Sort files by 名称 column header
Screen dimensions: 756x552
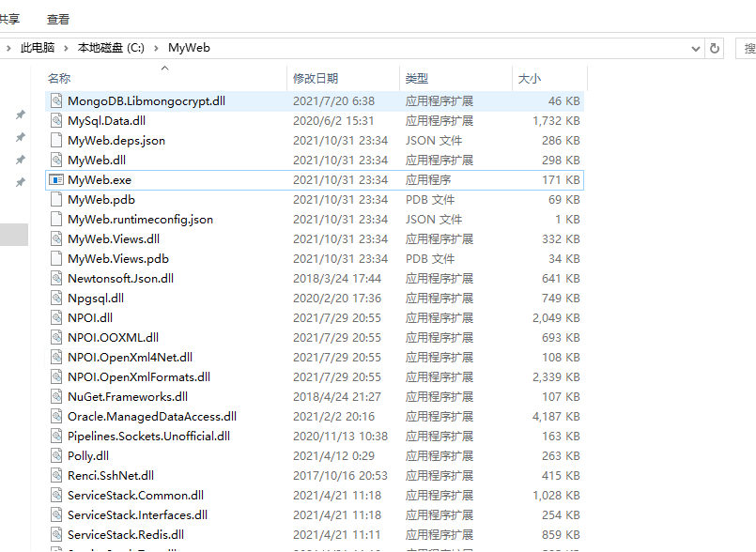pyautogui.click(x=166, y=78)
